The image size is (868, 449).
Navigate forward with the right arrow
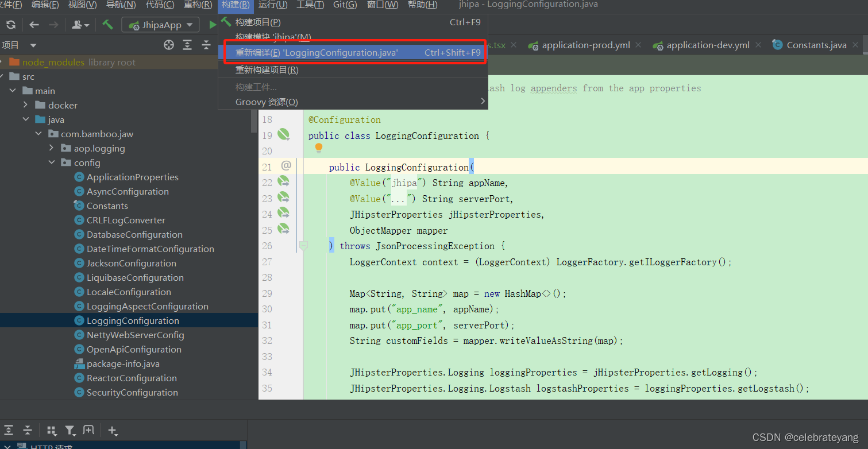53,25
